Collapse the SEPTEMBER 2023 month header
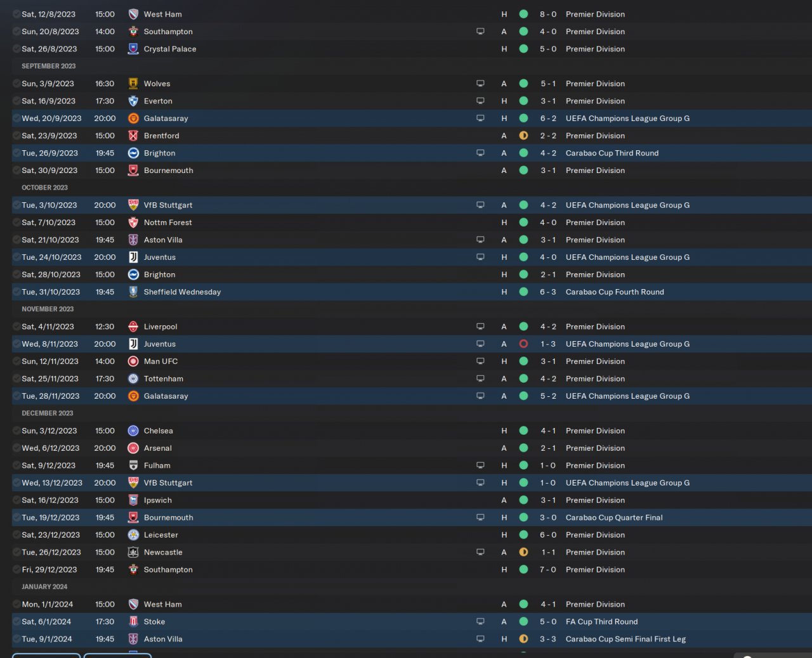This screenshot has width=812, height=658. coord(49,66)
